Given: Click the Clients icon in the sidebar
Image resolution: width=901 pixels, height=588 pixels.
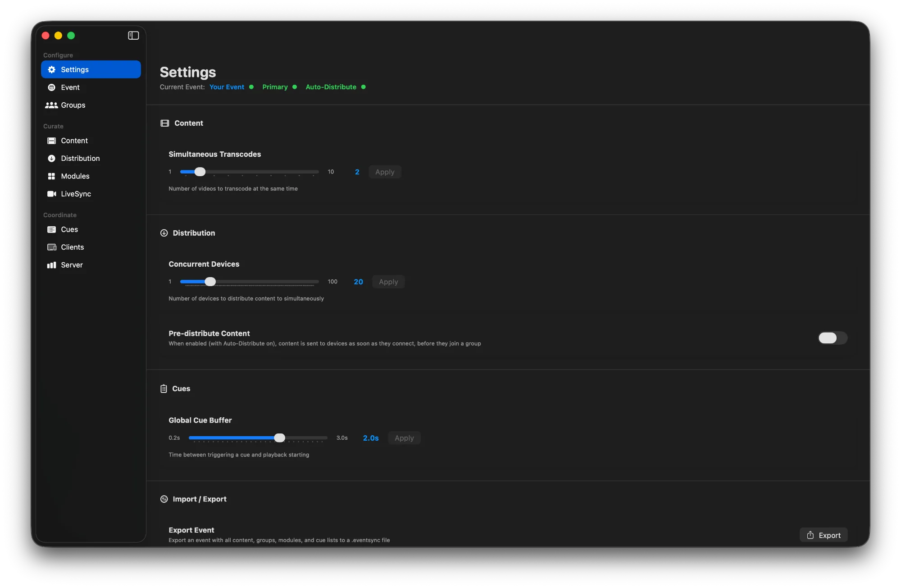Looking at the screenshot, I should pos(51,247).
